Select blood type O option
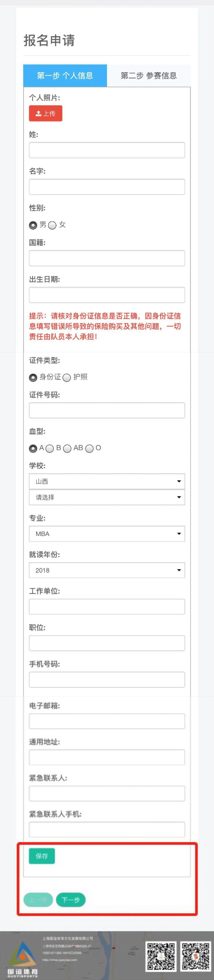Image resolution: width=214 pixels, height=980 pixels. point(89,448)
